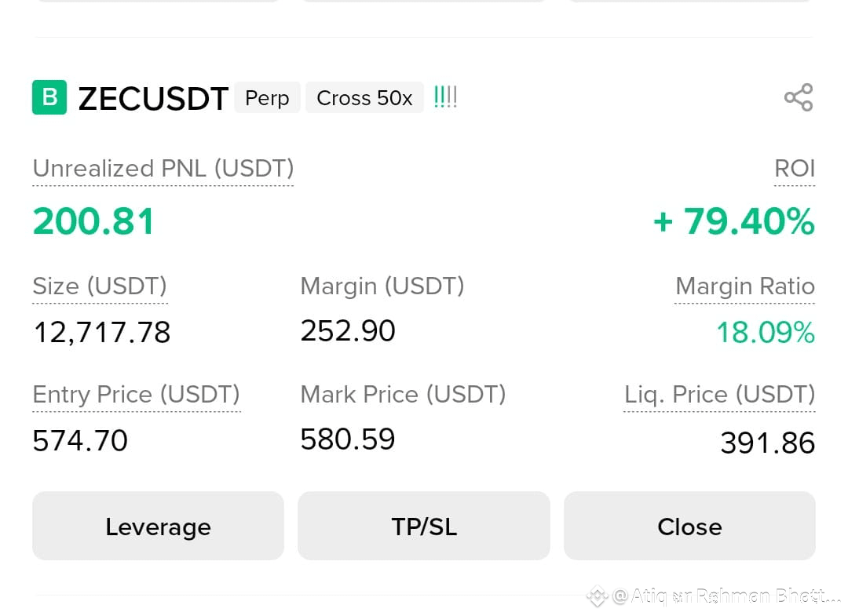Click the green B buy badge icon
This screenshot has width=848, height=616.
coord(49,97)
